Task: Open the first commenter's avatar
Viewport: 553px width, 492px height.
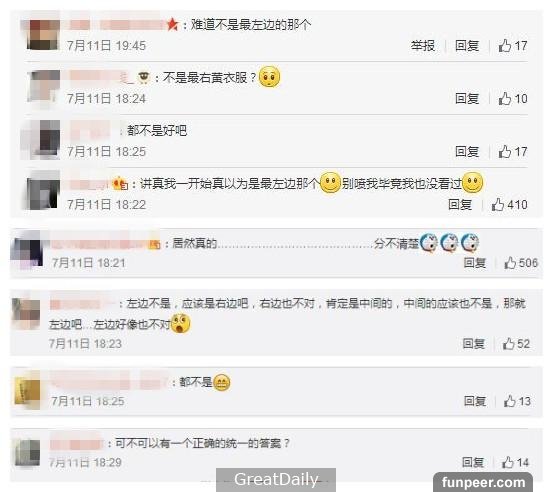Action: [x=43, y=34]
